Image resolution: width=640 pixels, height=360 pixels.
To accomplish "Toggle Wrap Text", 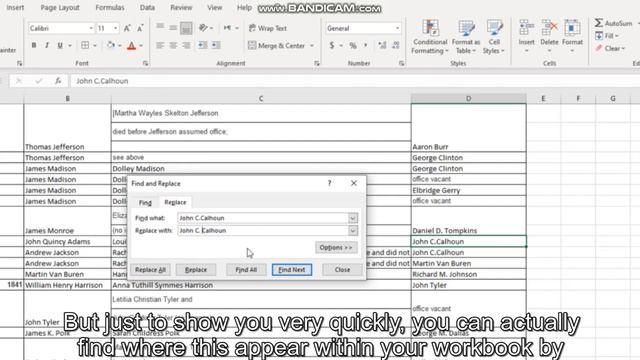I will [x=268, y=28].
